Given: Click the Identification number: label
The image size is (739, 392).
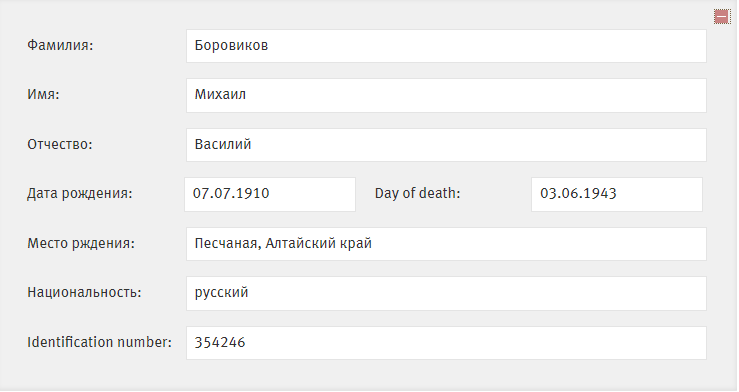Looking at the screenshot, I should point(99,342).
